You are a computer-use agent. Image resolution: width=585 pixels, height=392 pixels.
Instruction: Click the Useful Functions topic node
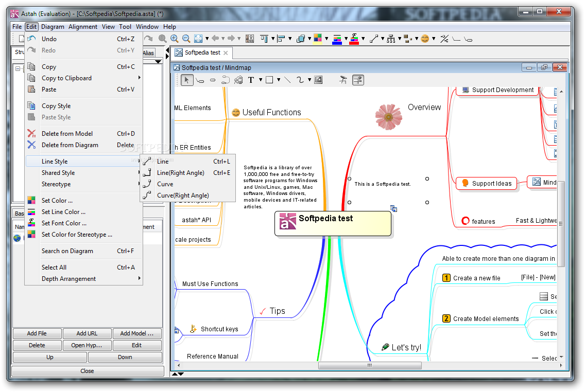coord(266,113)
